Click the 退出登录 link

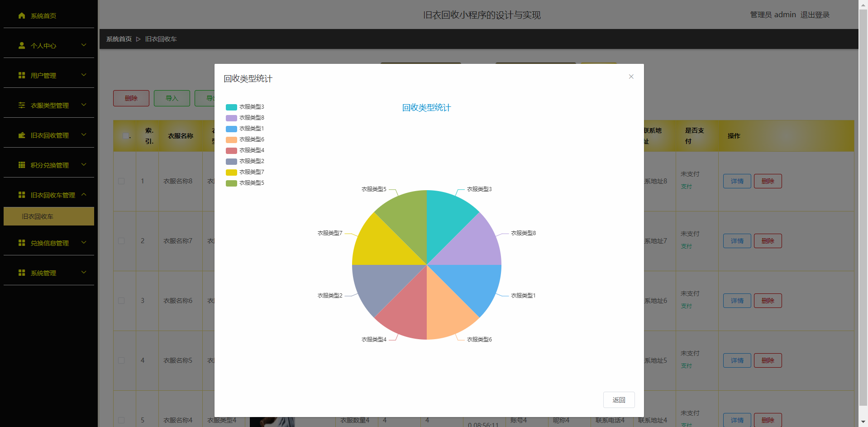(x=815, y=15)
